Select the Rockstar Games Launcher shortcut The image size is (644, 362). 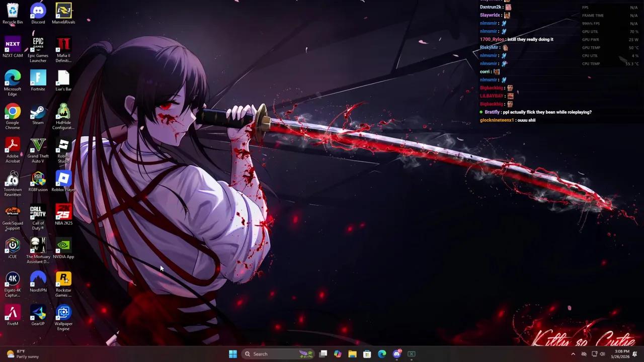pos(63,285)
